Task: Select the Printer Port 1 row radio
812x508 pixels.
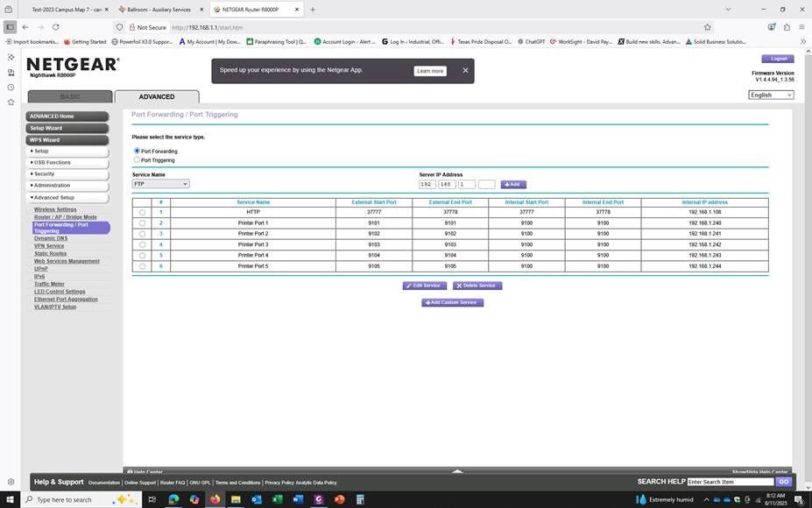Action: [142, 223]
